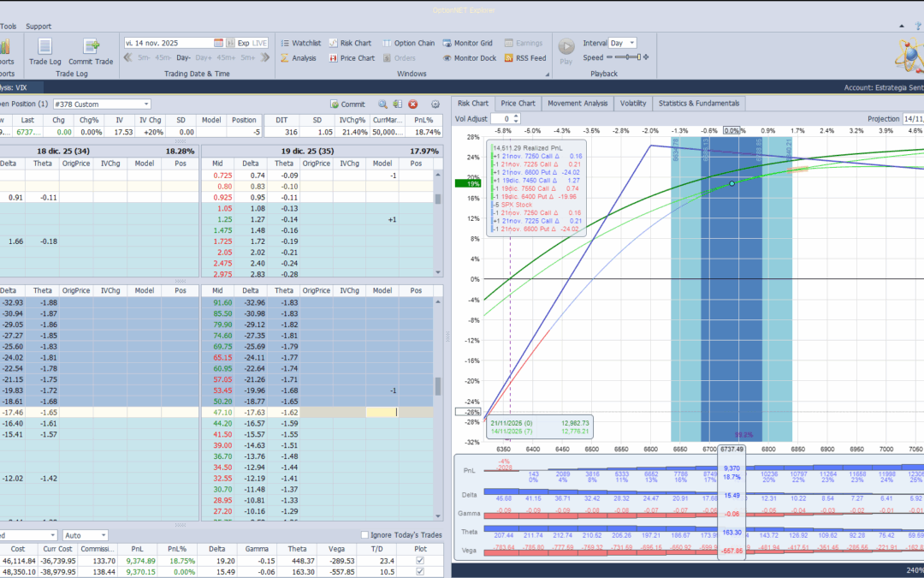The image size is (924, 578).
Task: Jump forward with the double-right arrows
Action: point(265,58)
